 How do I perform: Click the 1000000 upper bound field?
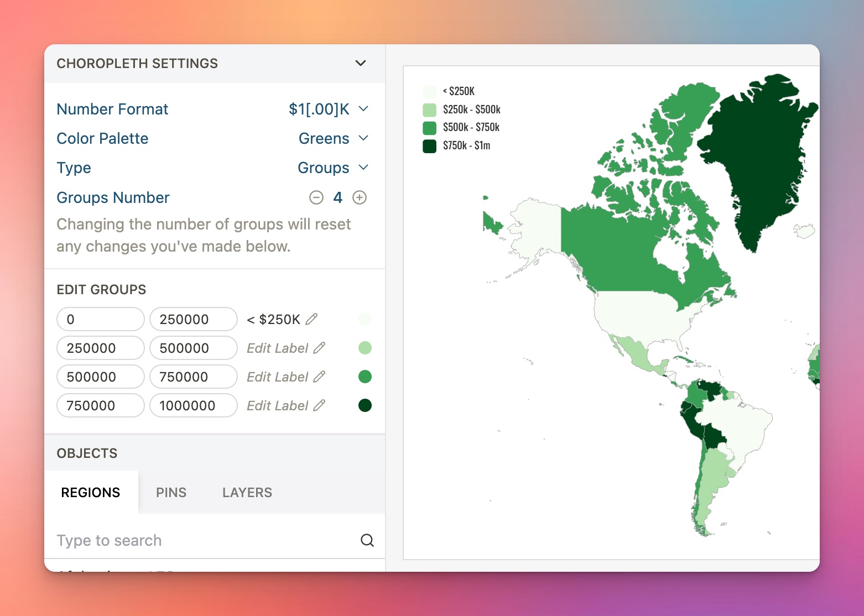point(192,405)
